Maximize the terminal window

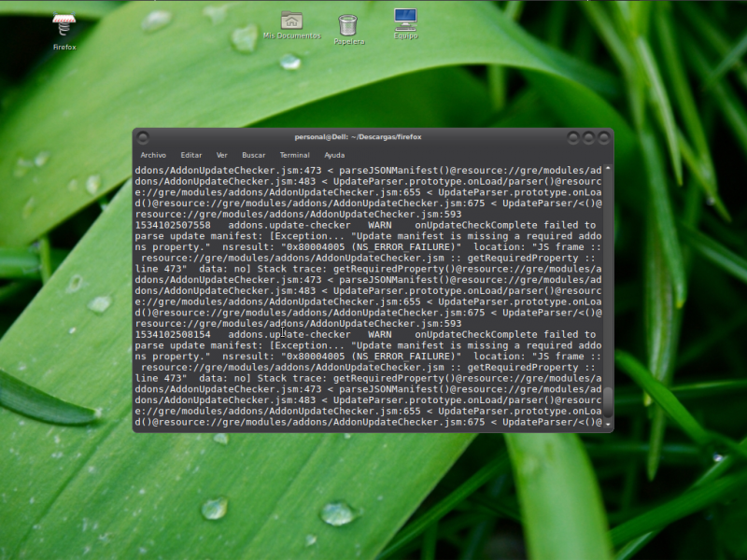point(588,137)
